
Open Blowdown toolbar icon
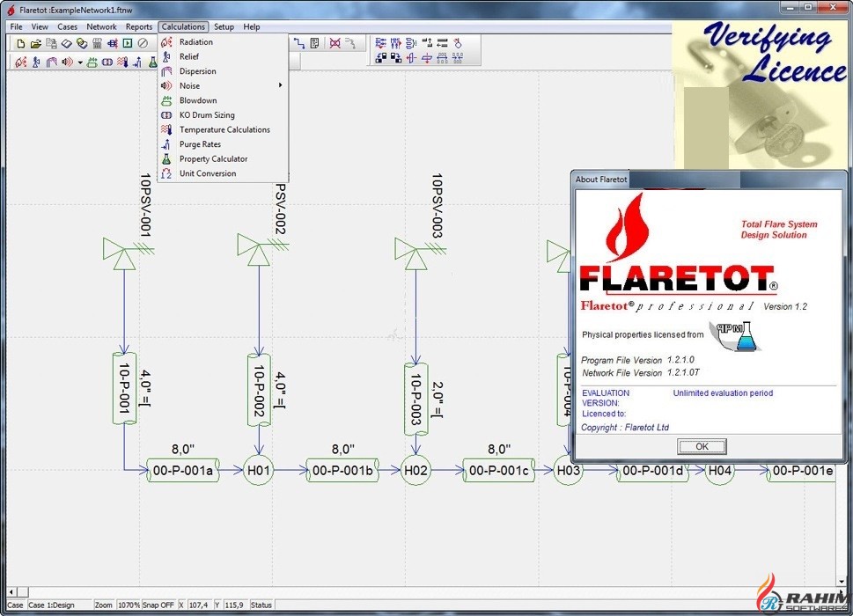coord(92,62)
